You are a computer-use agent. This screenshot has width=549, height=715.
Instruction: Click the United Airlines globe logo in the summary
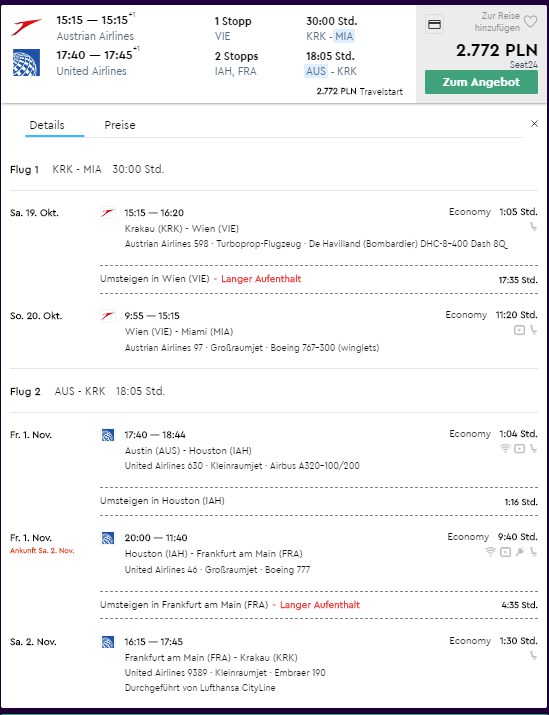click(26, 62)
